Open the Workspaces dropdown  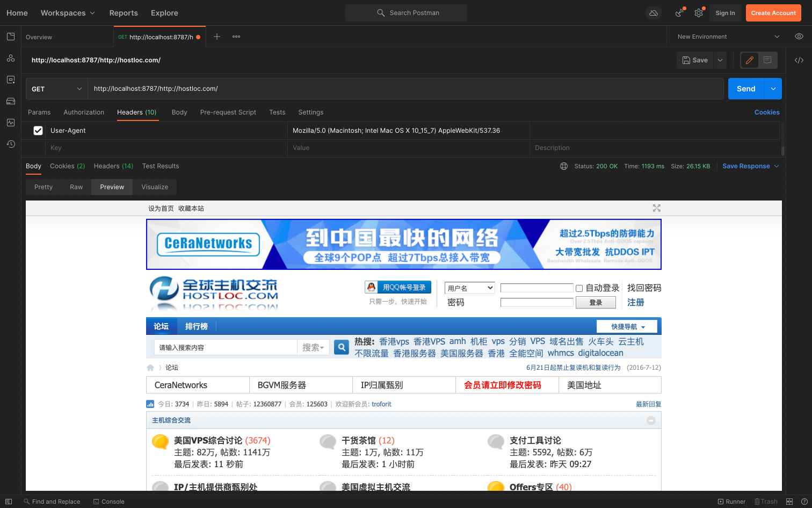pyautogui.click(x=68, y=13)
